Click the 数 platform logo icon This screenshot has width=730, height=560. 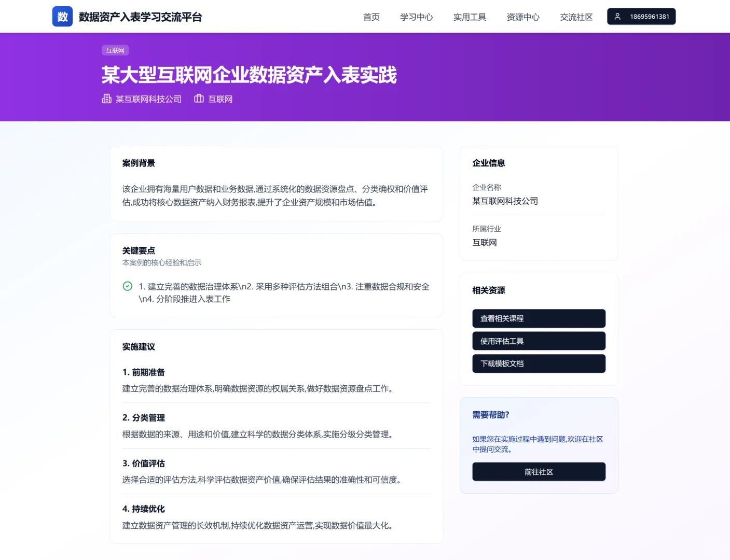coord(62,16)
